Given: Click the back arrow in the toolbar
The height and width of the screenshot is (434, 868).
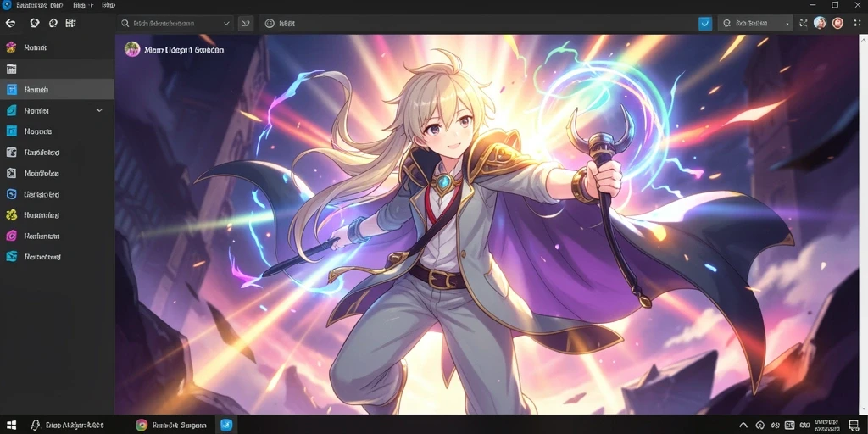Looking at the screenshot, I should (10, 23).
